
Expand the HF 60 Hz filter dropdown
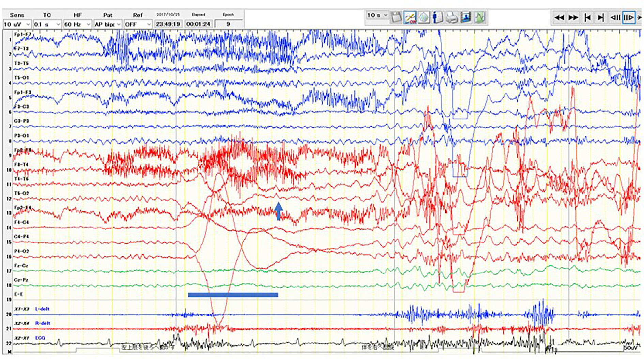tap(77, 25)
